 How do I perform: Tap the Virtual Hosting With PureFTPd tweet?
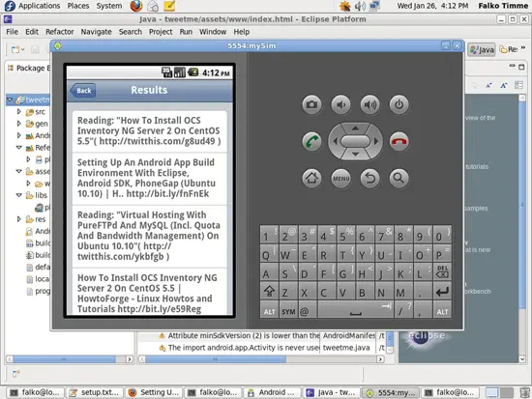click(x=150, y=236)
